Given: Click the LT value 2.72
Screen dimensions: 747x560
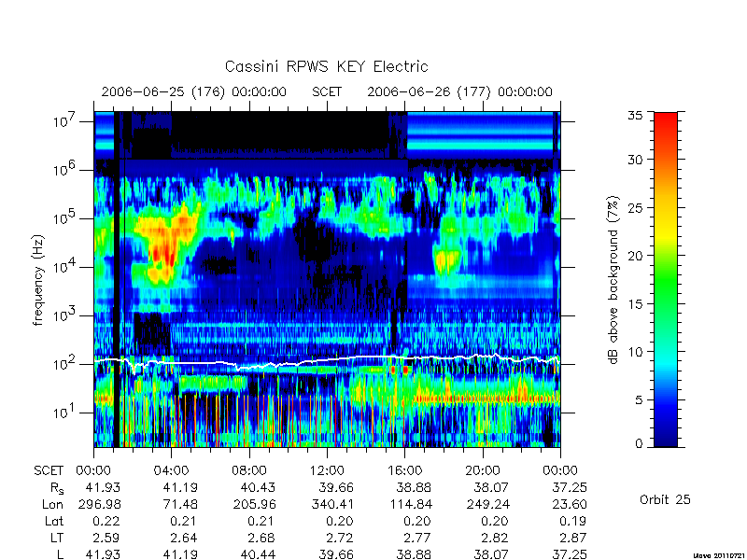Looking at the screenshot, I should pos(340,538).
